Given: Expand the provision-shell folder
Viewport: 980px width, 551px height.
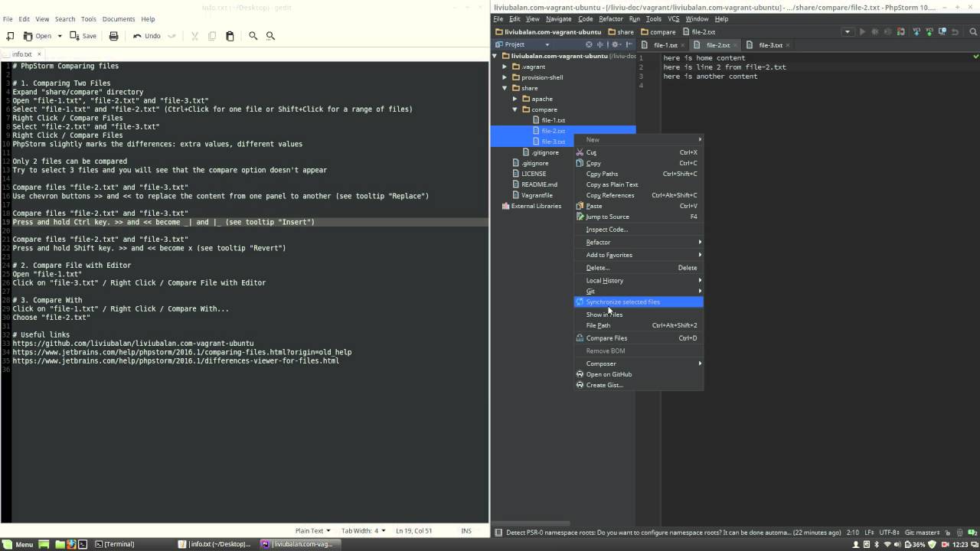Looking at the screenshot, I should click(505, 77).
